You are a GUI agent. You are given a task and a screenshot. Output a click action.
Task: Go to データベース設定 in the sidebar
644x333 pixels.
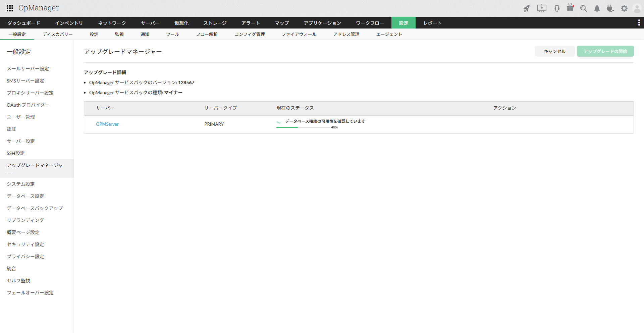(x=37, y=196)
